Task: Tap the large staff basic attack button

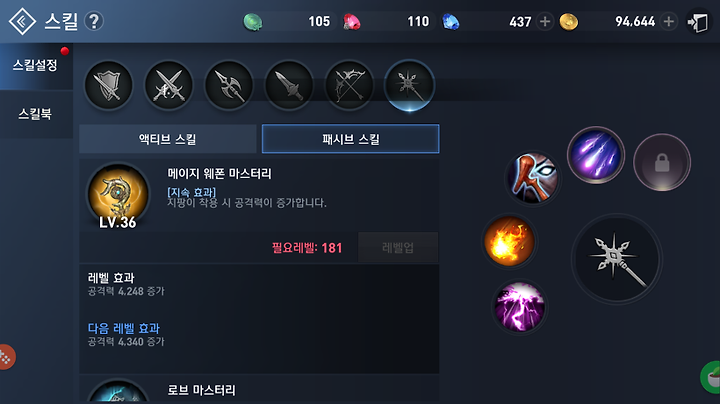Action: tap(617, 259)
